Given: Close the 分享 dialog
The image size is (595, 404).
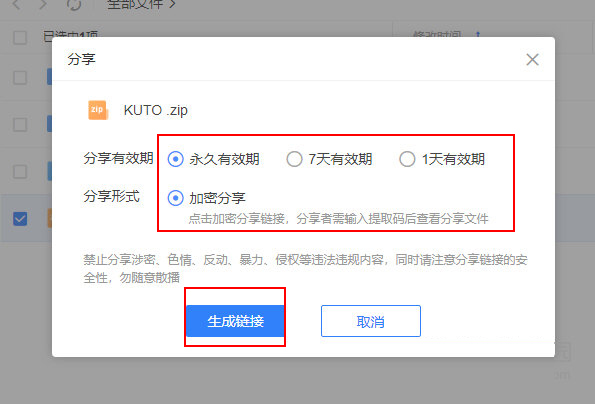Looking at the screenshot, I should 532,59.
